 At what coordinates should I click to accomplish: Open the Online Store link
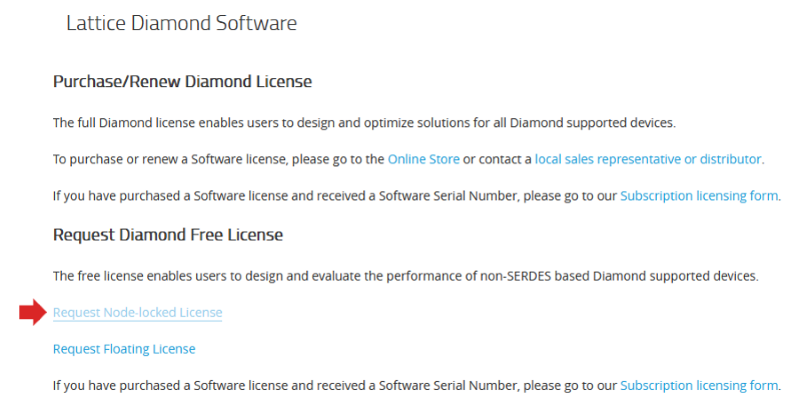tap(423, 159)
